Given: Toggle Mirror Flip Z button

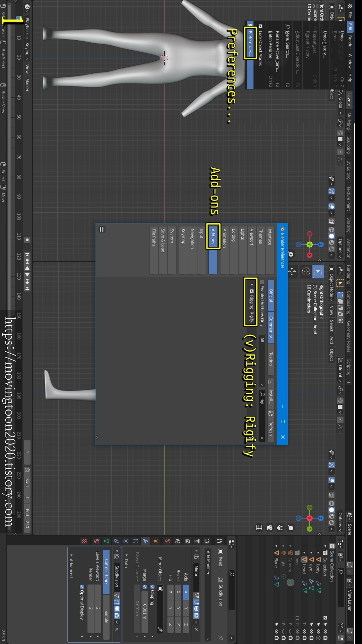Looking at the screenshot, I should click(x=170, y=625).
